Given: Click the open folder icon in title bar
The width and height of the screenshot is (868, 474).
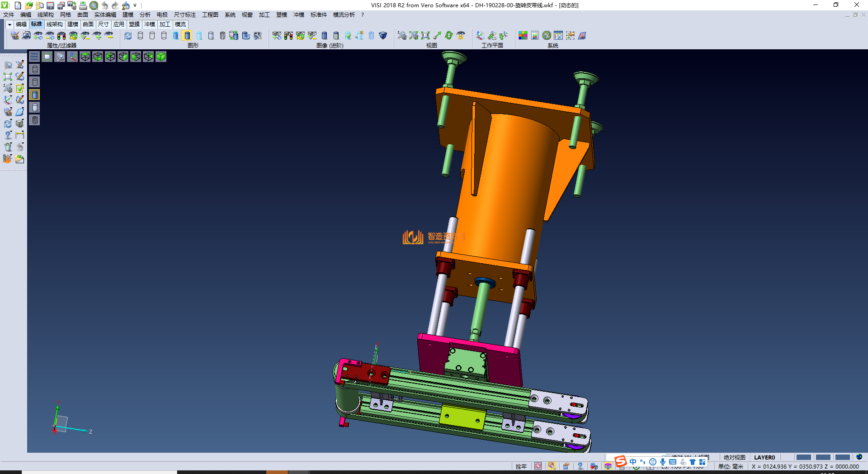Looking at the screenshot, I should [28, 5].
